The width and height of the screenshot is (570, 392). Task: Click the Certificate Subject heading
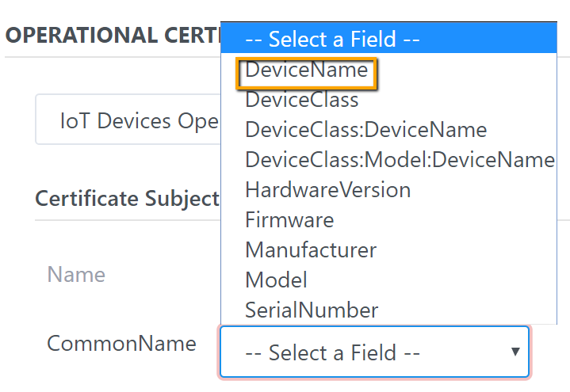point(126,198)
